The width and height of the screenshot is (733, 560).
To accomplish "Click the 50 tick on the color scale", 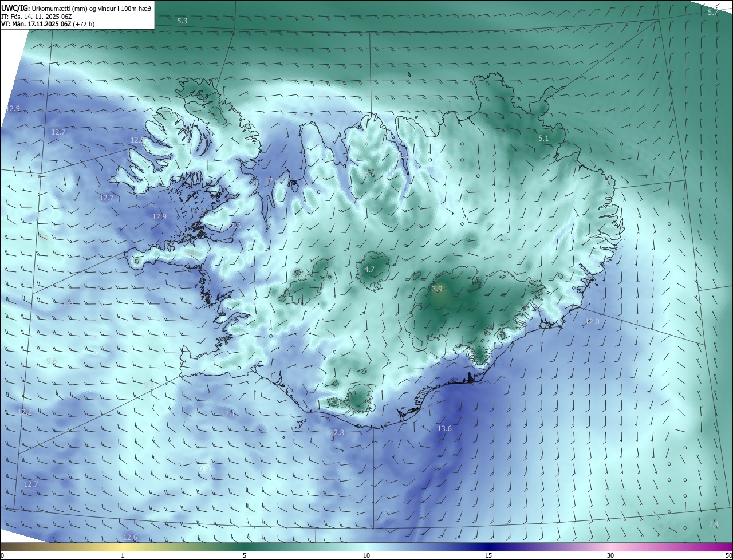I will [x=728, y=555].
